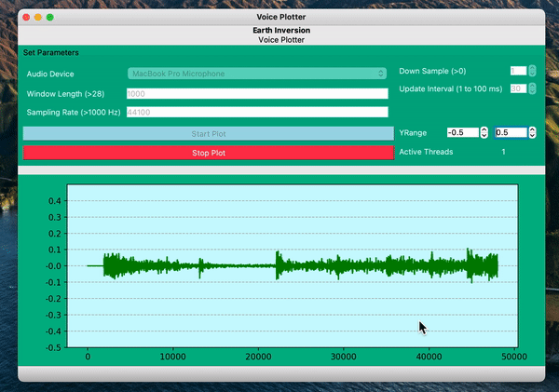Decrease Update Interval using stepper down arrow
The width and height of the screenshot is (559, 392).
tap(532, 91)
